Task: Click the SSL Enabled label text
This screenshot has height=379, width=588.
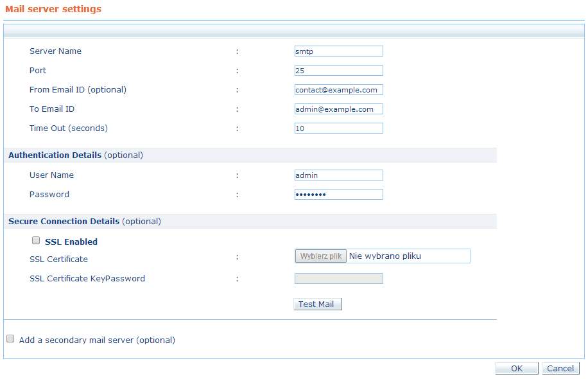Action: click(71, 242)
